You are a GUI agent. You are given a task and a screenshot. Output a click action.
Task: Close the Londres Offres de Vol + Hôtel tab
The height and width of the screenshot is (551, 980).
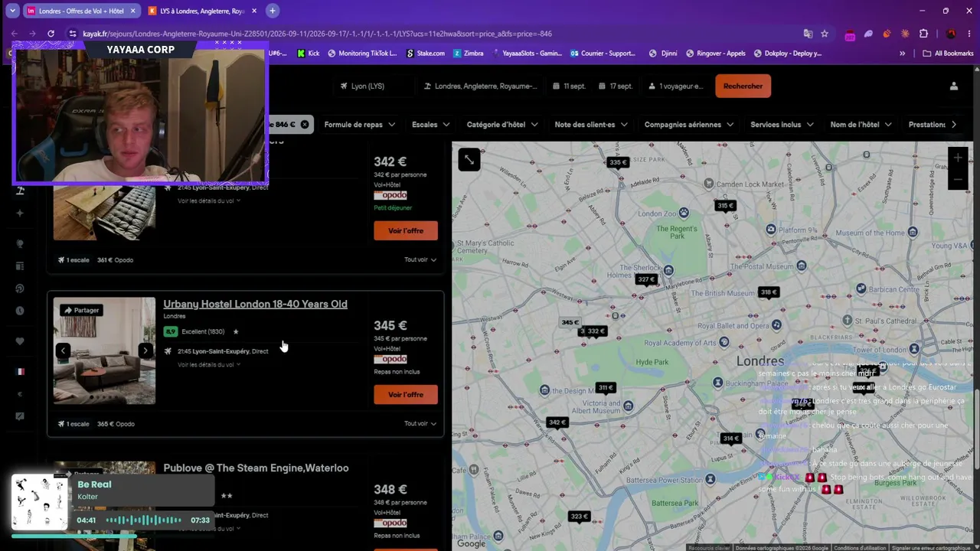point(132,11)
